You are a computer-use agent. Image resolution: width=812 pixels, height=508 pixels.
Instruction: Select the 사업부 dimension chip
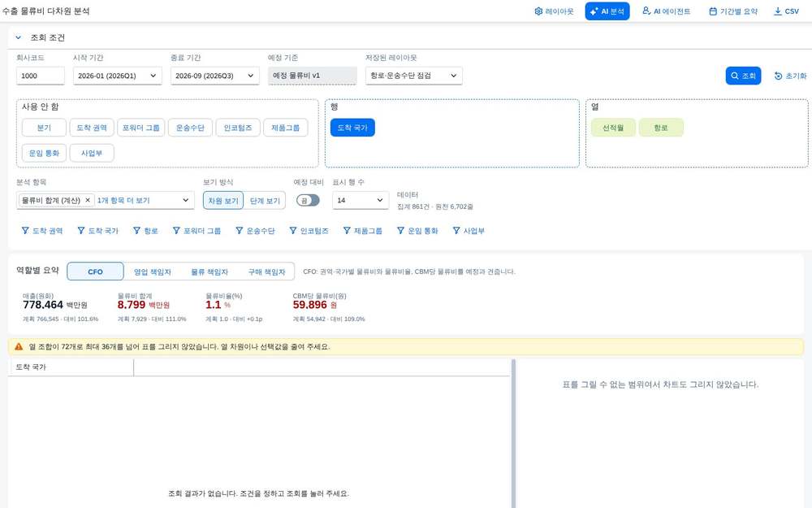point(92,153)
